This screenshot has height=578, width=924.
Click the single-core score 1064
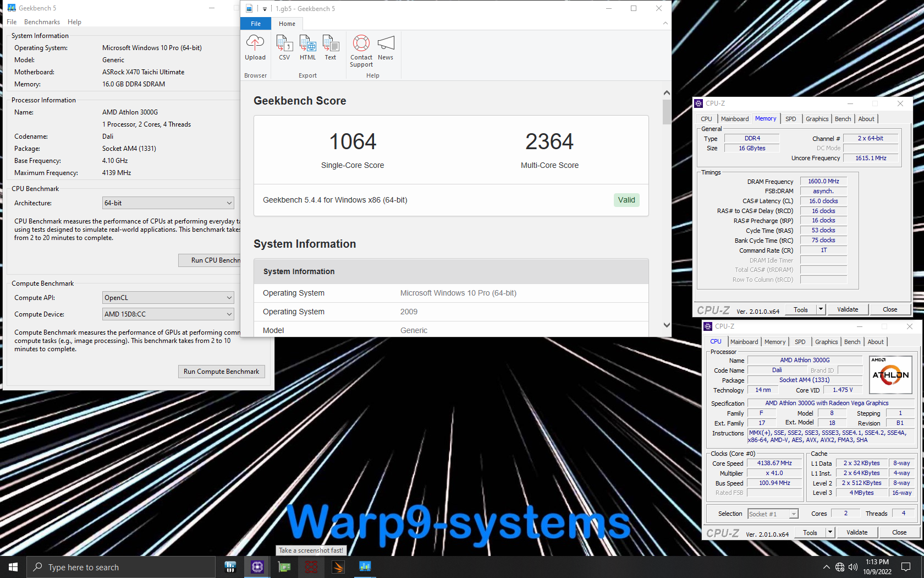tap(353, 142)
